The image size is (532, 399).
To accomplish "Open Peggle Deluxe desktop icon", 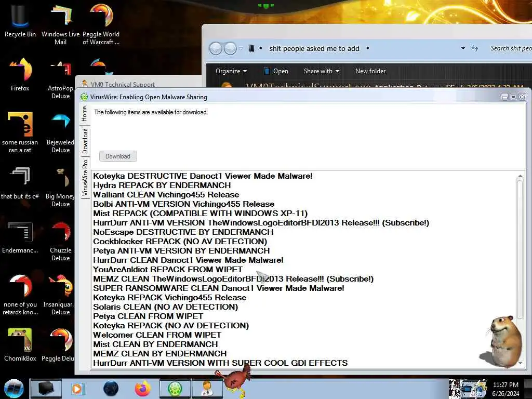I will point(58,344).
